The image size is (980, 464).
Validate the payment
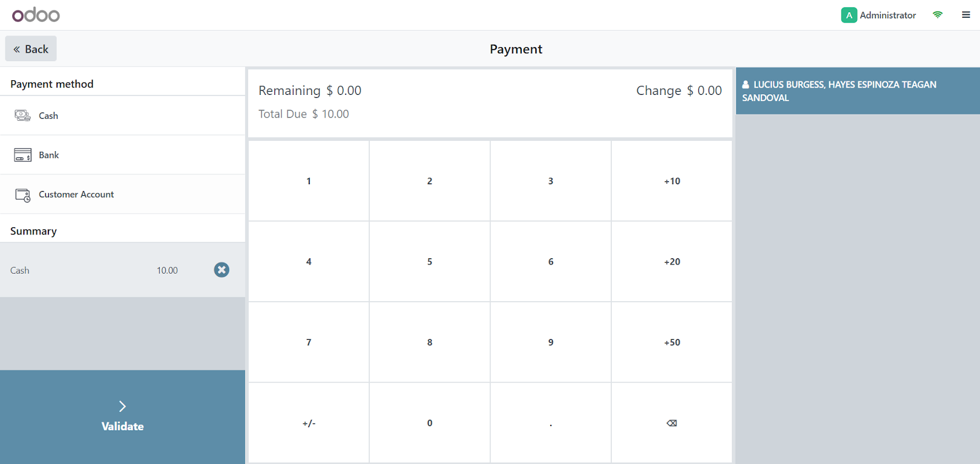(123, 417)
